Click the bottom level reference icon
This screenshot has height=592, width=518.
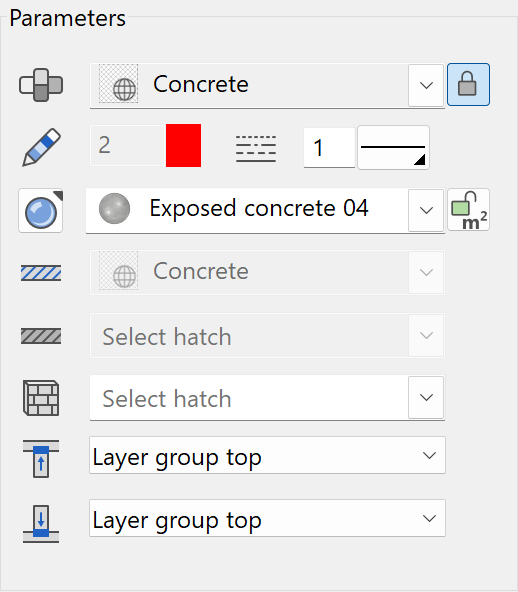pos(41,524)
